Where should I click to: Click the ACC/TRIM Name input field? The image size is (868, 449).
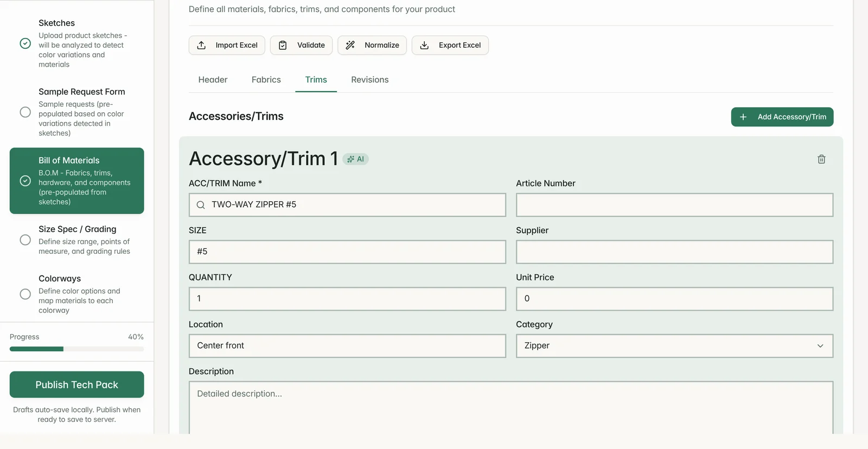pos(347,205)
